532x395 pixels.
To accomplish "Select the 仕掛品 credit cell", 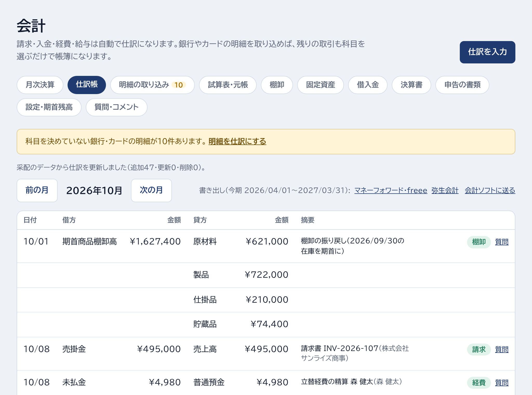I will (x=205, y=300).
